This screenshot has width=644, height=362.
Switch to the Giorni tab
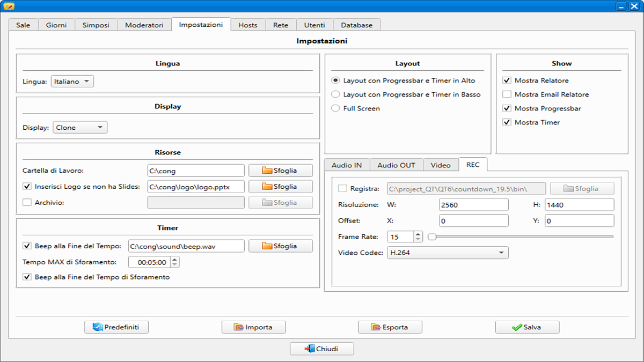coord(56,25)
